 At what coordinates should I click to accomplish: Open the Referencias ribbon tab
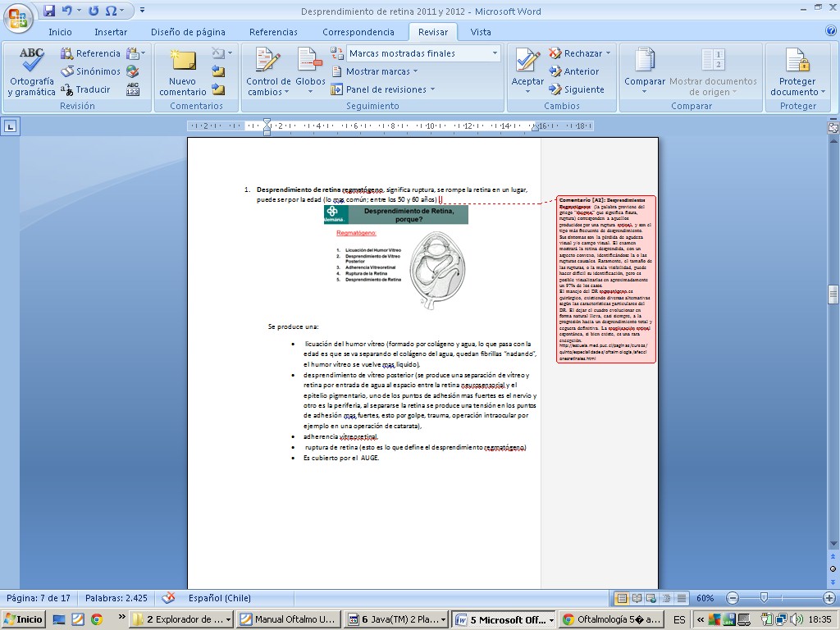pos(273,32)
